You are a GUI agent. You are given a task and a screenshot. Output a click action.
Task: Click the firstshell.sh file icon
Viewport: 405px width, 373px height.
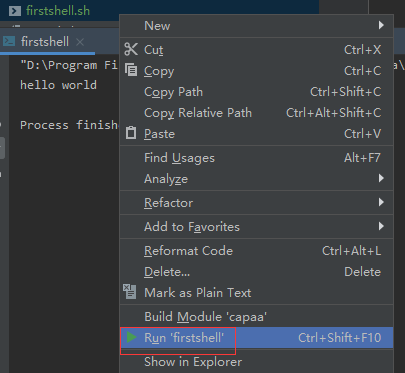point(15,11)
